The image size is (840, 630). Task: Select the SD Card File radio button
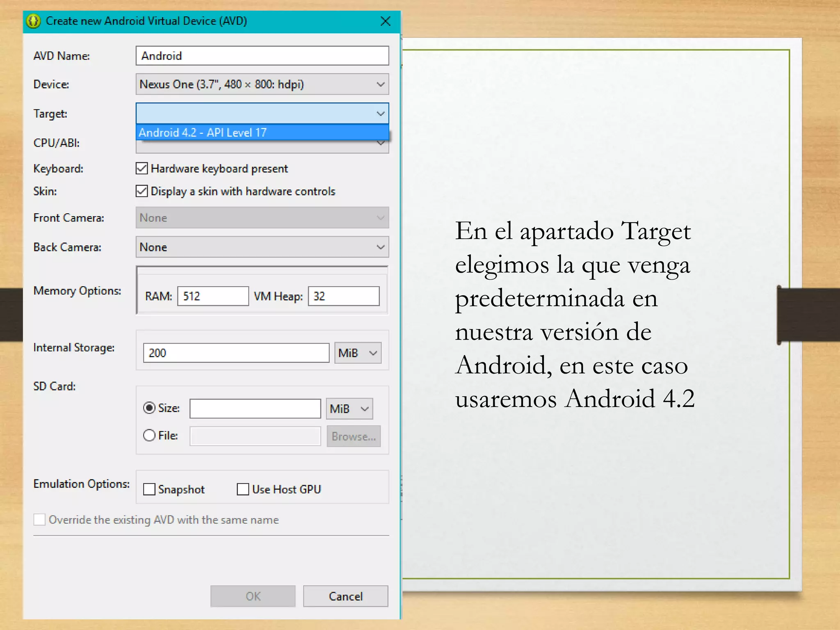tap(149, 436)
